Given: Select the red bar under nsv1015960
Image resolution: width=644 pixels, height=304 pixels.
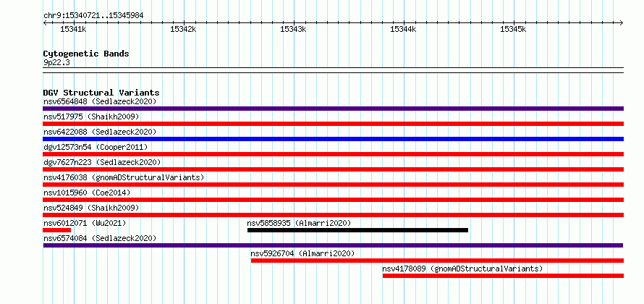Looking at the screenshot, I should tap(333, 200).
